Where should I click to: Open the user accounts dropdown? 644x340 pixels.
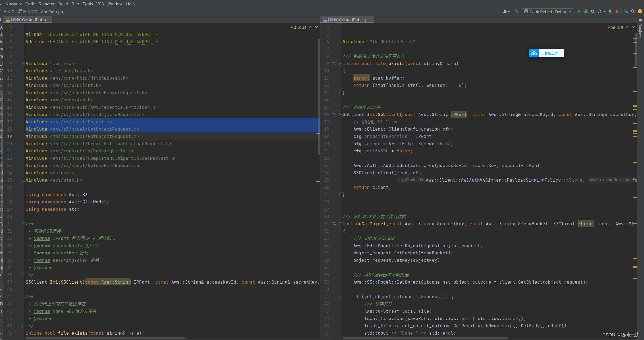click(506, 12)
